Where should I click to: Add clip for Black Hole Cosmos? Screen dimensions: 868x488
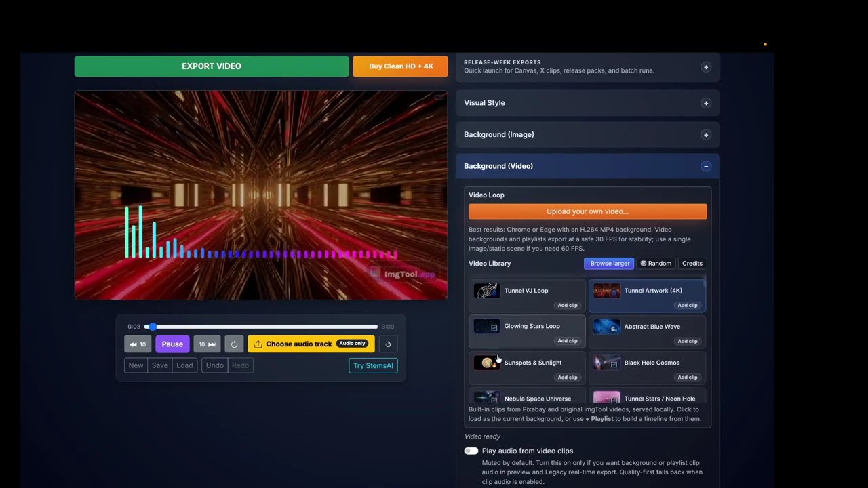pos(688,378)
